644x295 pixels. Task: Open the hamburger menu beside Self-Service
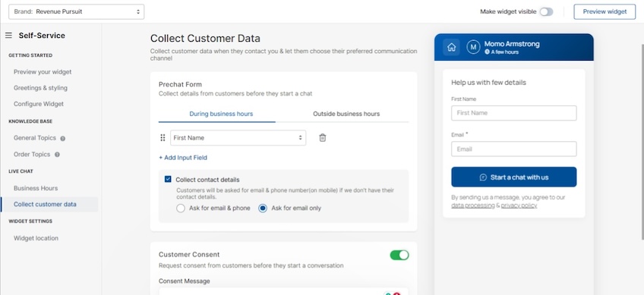tap(8, 36)
